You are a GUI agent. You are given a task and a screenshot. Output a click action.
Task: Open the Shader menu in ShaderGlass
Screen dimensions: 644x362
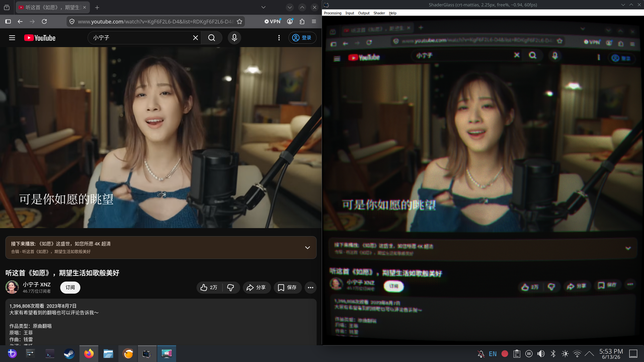point(379,13)
